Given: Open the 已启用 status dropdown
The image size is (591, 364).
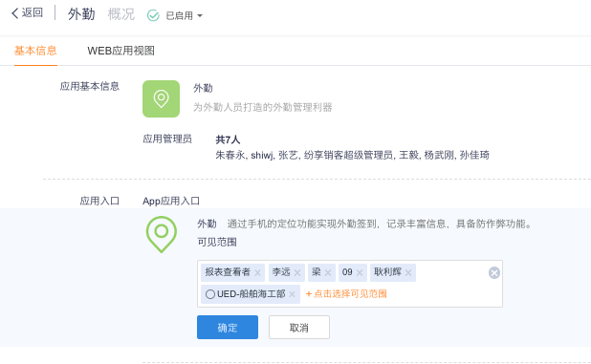Looking at the screenshot, I should pos(185,15).
